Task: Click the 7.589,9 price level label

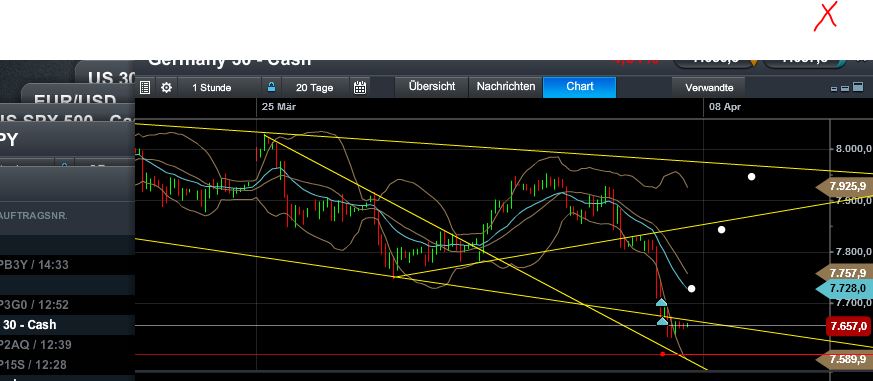Action: tap(844, 359)
